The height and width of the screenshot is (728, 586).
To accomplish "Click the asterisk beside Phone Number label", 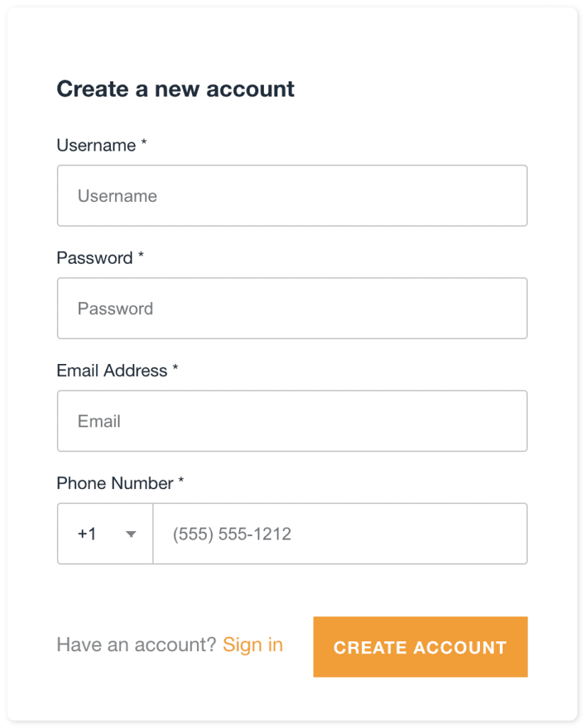I will (181, 482).
